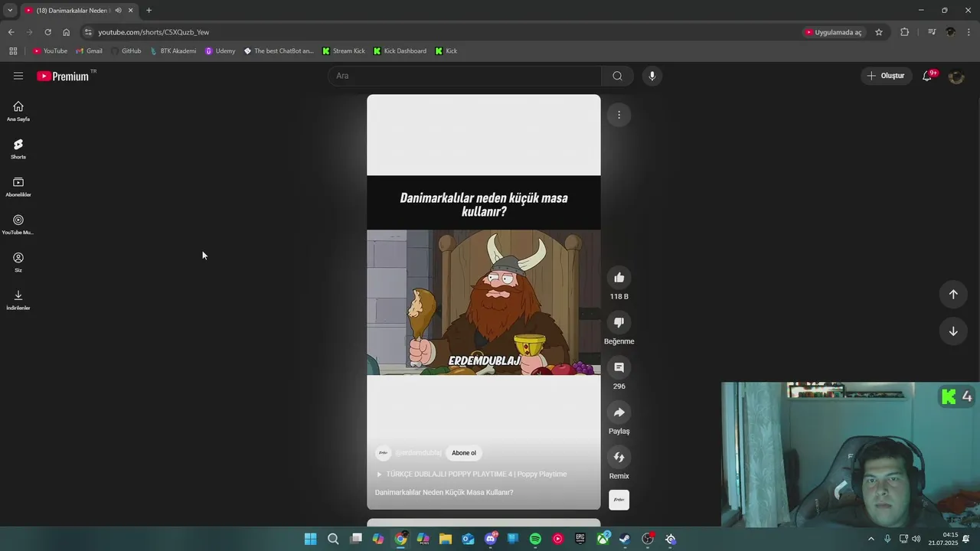Go to Ana Sayfa in sidebar
Image resolution: width=980 pixels, height=551 pixels.
click(x=18, y=111)
